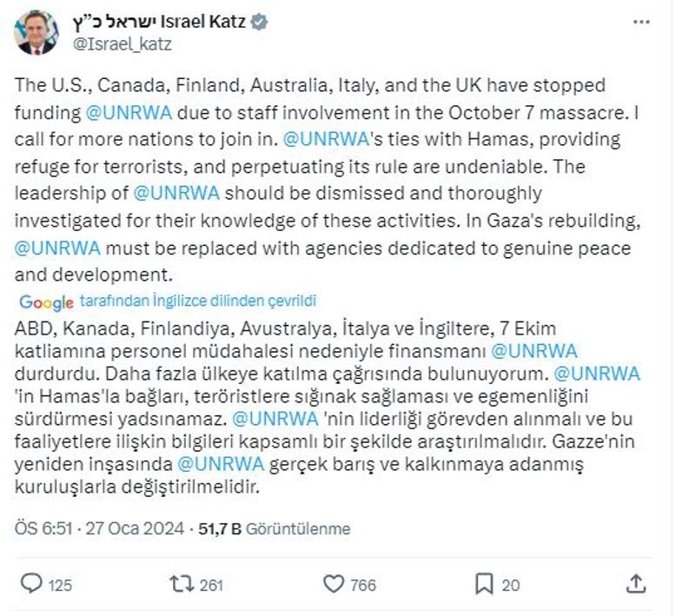Click the blue verified badge

[x=259, y=22]
